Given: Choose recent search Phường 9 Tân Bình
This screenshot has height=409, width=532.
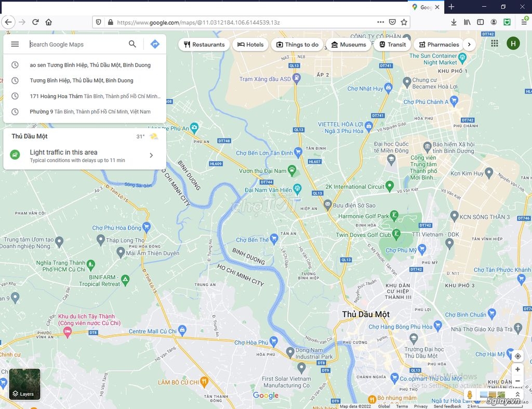Looking at the screenshot, I should click(x=85, y=111).
